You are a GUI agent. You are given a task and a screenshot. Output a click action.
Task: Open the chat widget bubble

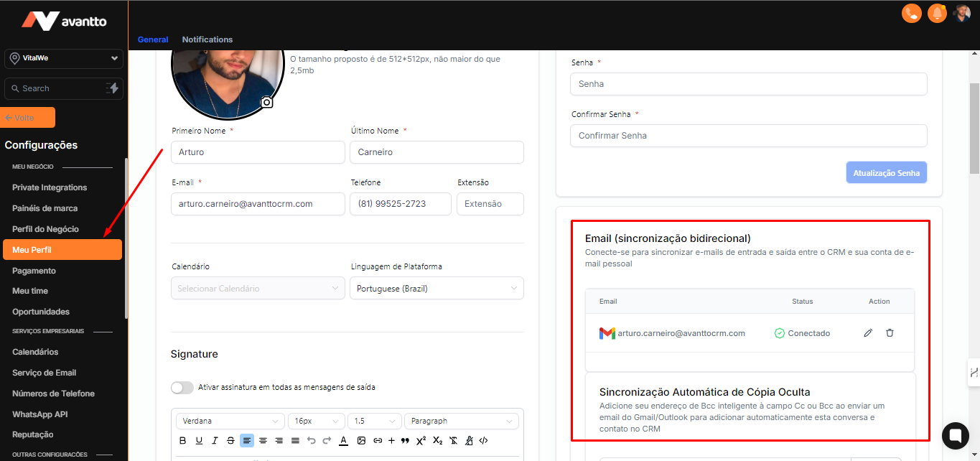pyautogui.click(x=955, y=435)
